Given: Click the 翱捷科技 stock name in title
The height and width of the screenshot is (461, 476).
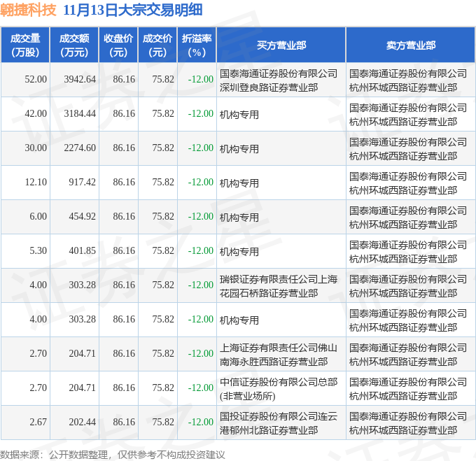Looking at the screenshot, I should click(x=28, y=10).
